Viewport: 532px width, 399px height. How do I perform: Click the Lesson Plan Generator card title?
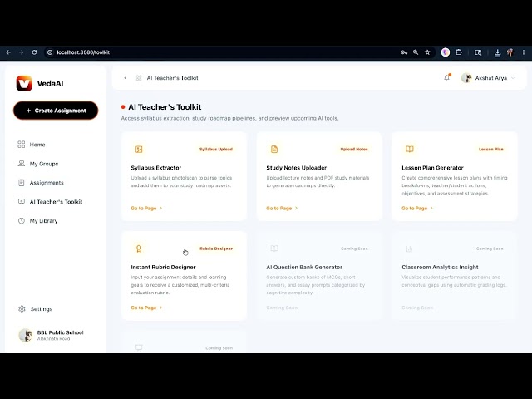pyautogui.click(x=432, y=168)
